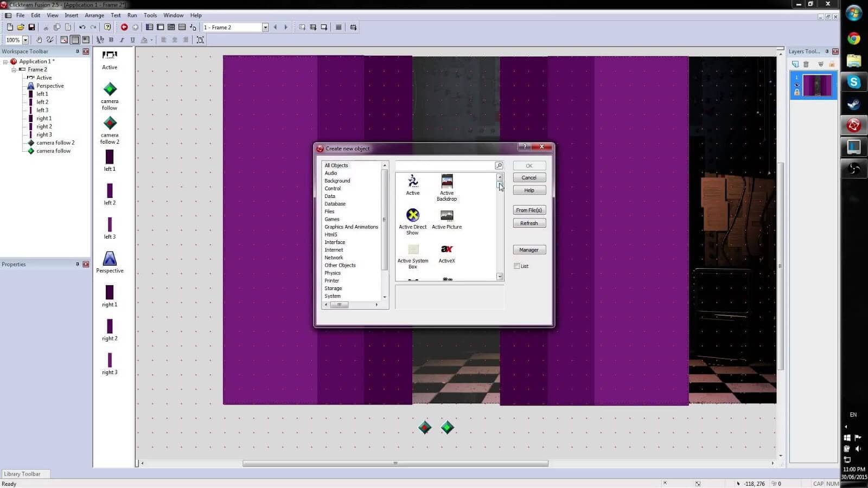Open the Contents help question-mark icon
Viewport: 868px width, 488px height.
(x=107, y=27)
